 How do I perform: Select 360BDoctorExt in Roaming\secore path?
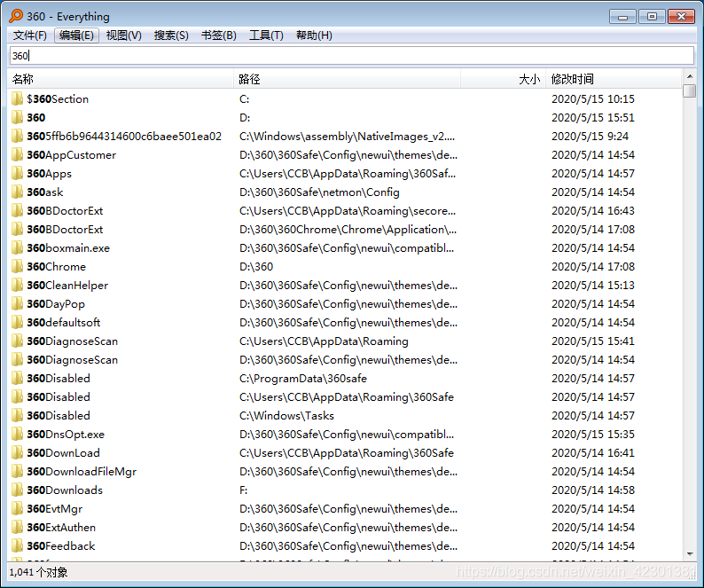click(65, 211)
